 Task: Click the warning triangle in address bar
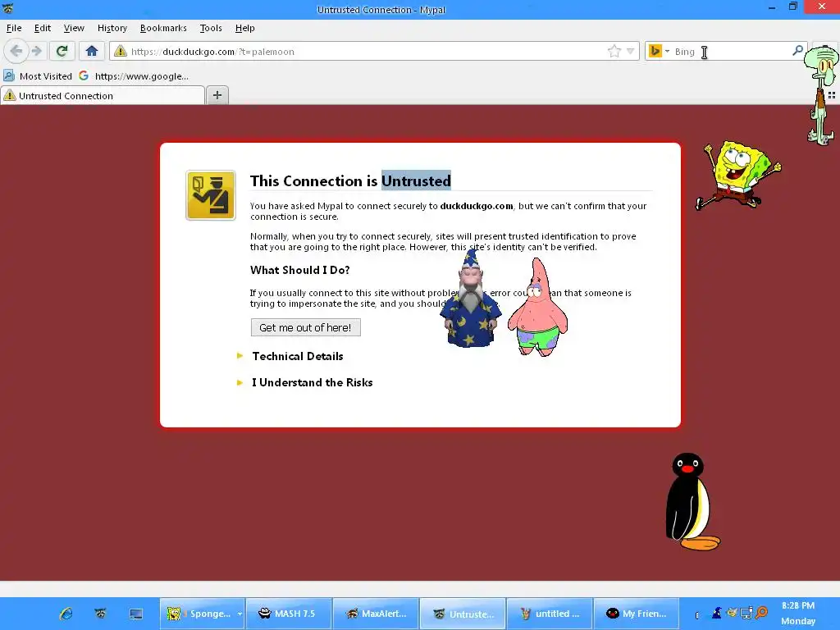(121, 51)
